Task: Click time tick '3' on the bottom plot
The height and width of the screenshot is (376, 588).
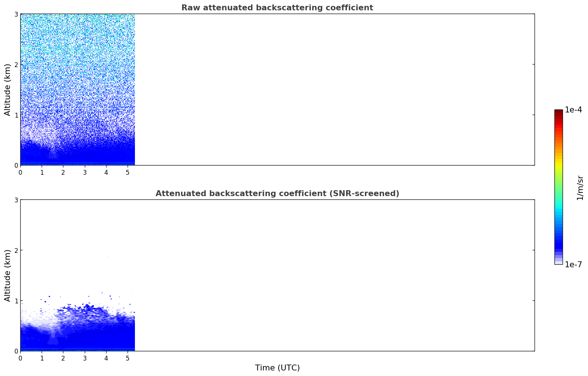Action: pyautogui.click(x=85, y=358)
